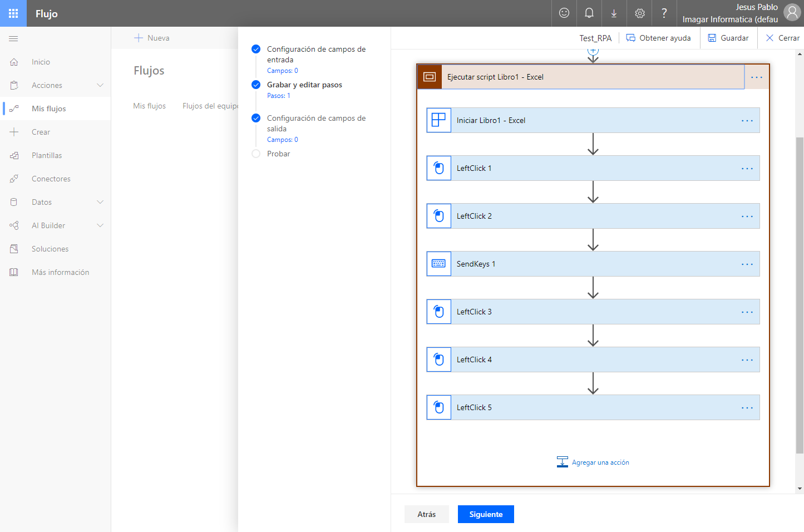The image size is (804, 532).
Task: Expand the AI Builder sidebar chevron
Action: click(x=100, y=225)
